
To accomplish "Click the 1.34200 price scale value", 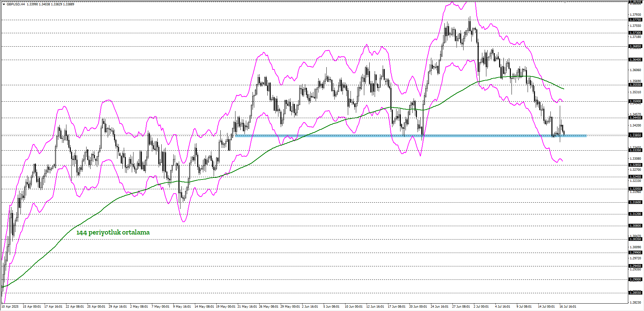I will pos(636,125).
